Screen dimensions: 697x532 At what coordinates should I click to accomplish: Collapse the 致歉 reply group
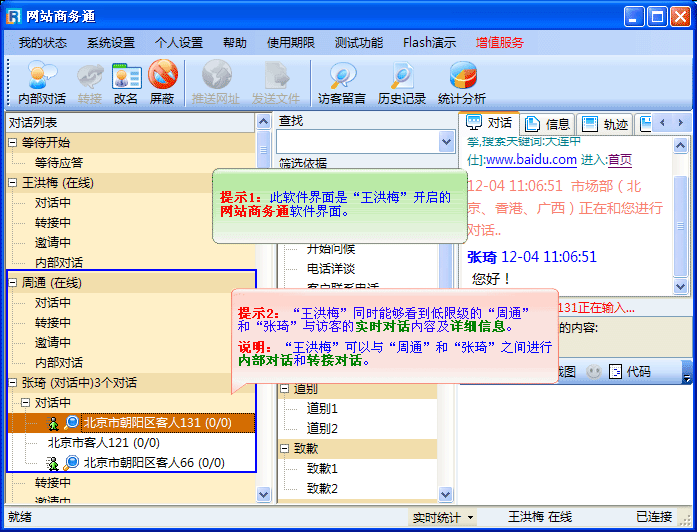[285, 449]
